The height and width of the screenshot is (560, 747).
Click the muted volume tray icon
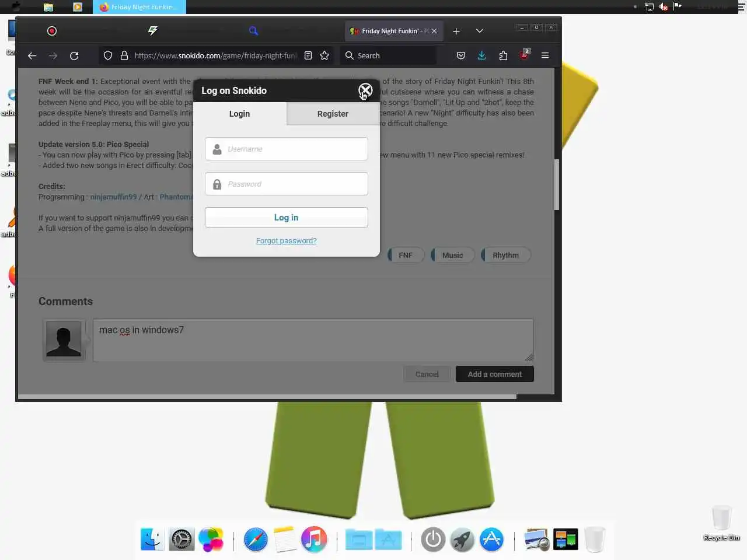(664, 6)
